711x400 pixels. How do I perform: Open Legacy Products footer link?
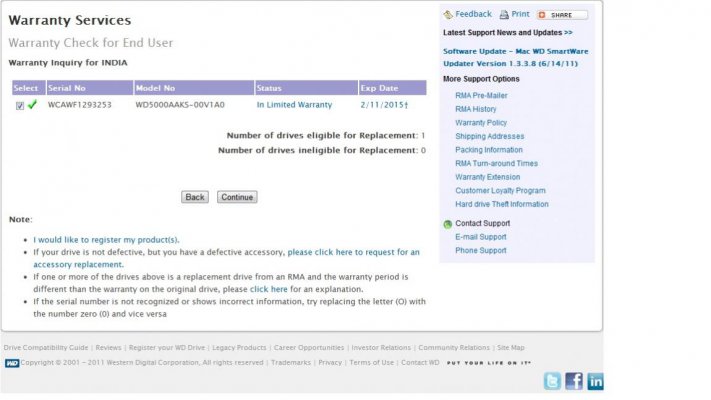(239, 348)
